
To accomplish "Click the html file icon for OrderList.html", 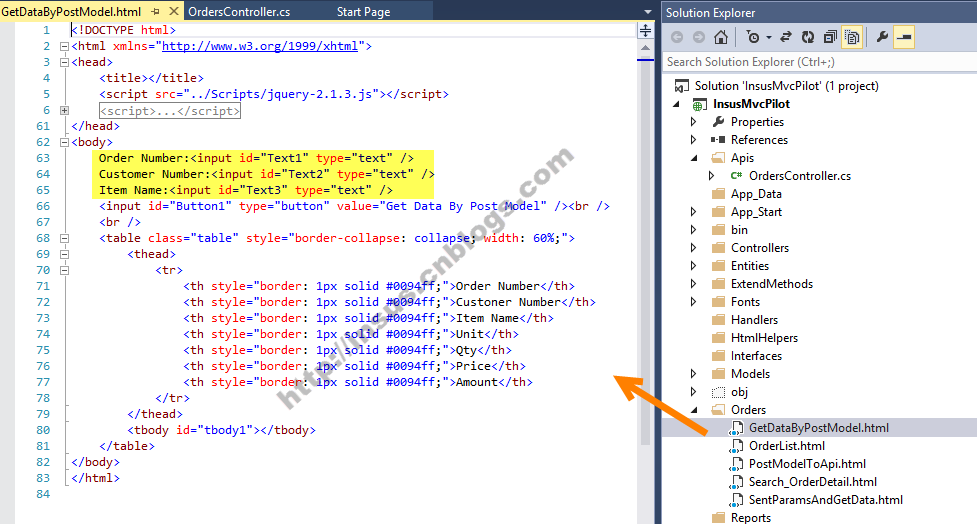I will pyautogui.click(x=736, y=446).
